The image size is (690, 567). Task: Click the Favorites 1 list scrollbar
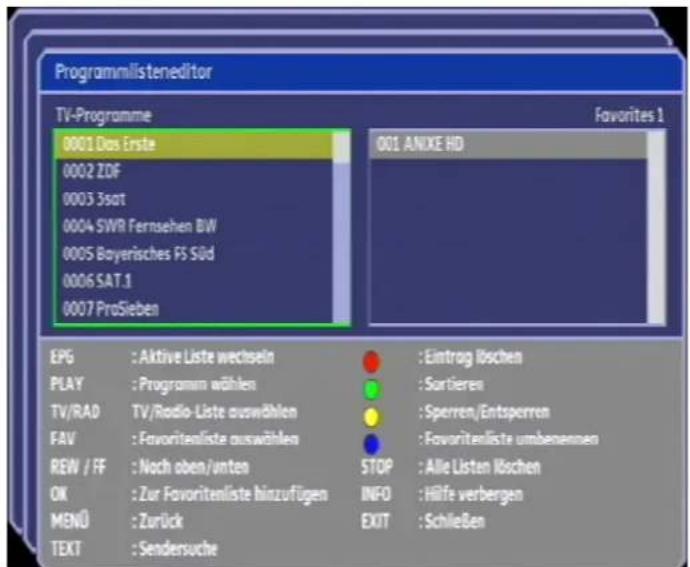click(x=656, y=228)
